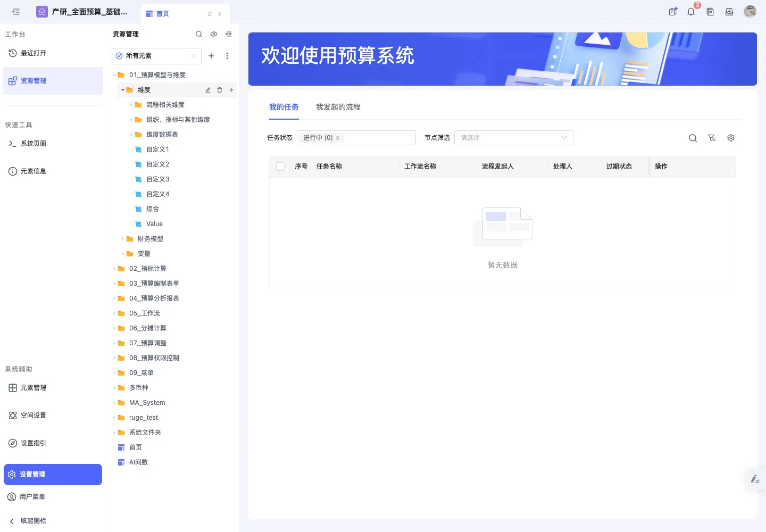Collapse the 资源管理 panel icon

[229, 34]
